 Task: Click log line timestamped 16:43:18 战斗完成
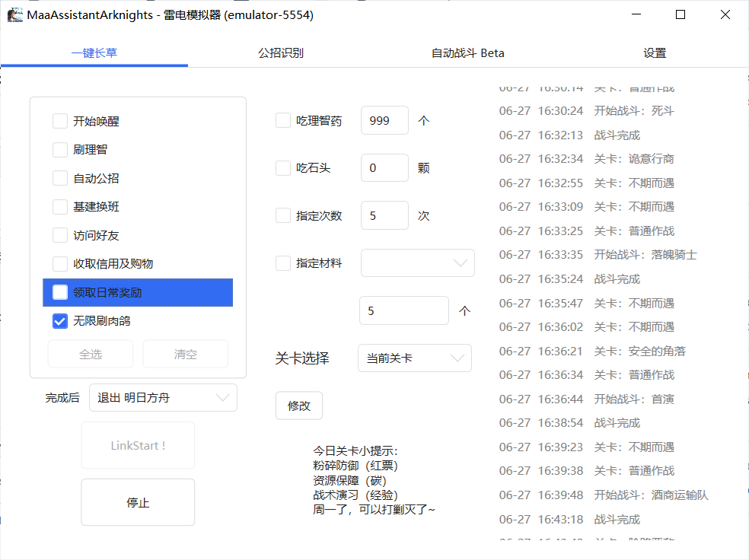(569, 520)
